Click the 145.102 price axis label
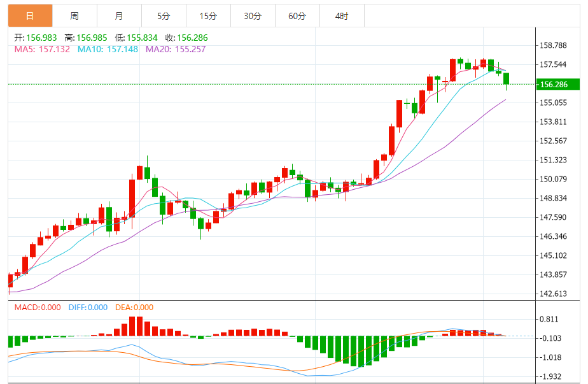The width and height of the screenshot is (588, 384). click(553, 255)
